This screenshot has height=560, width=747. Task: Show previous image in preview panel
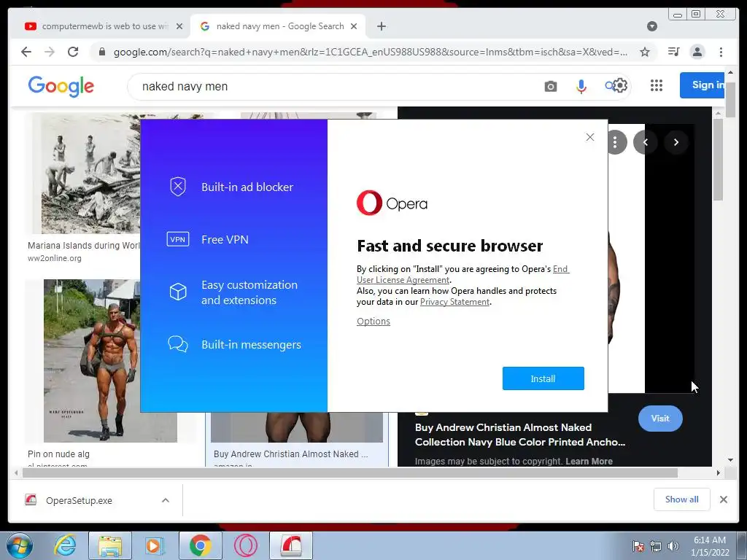646,142
